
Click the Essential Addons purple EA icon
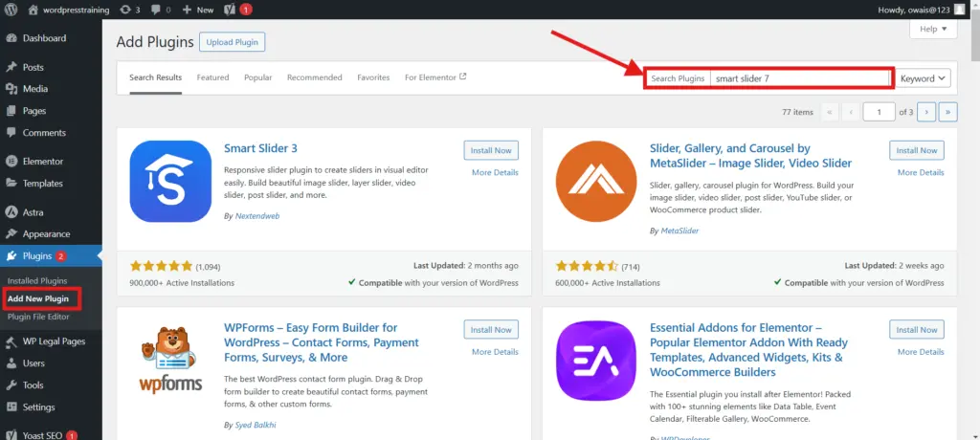coord(596,361)
